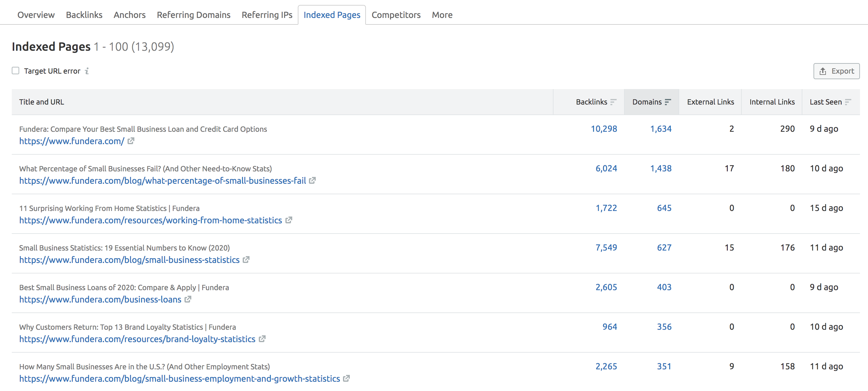Image resolution: width=868 pixels, height=391 pixels.
Task: Click backlinks count 2,265
Action: [x=606, y=366]
